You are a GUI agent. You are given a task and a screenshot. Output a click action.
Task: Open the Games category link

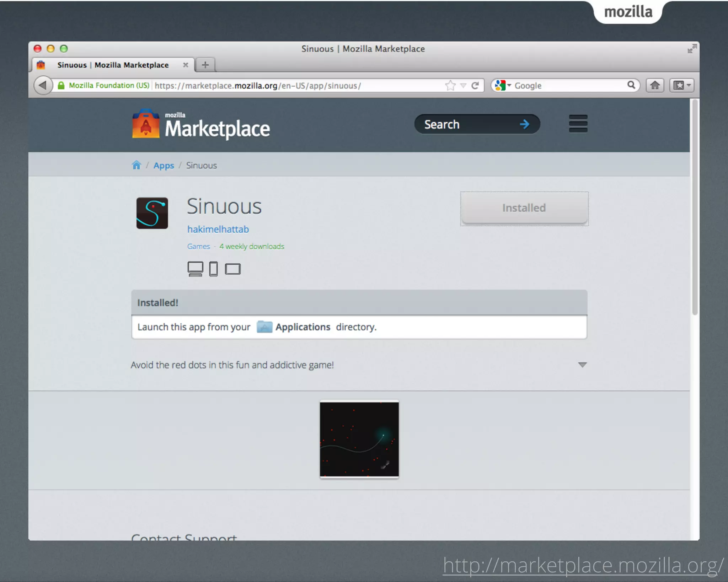tap(198, 246)
